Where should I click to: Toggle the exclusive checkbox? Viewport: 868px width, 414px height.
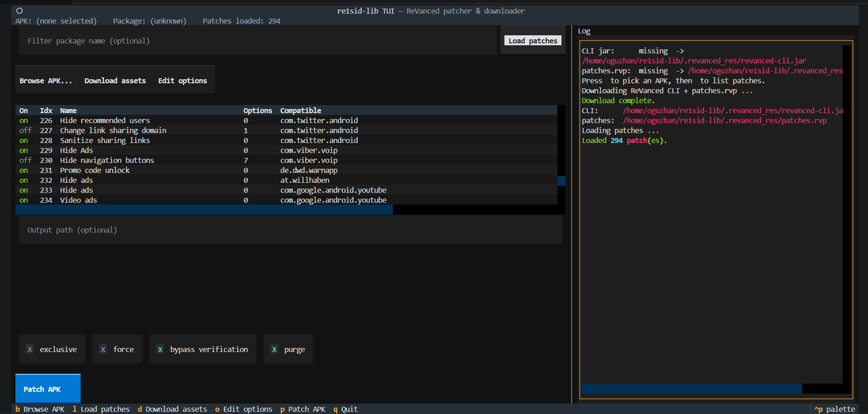52,350
